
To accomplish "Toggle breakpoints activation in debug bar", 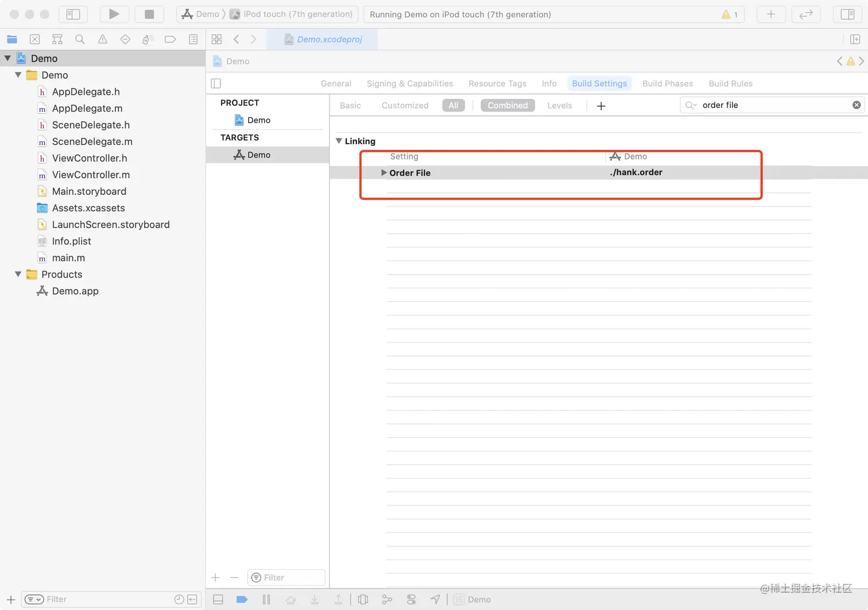I will [242, 600].
